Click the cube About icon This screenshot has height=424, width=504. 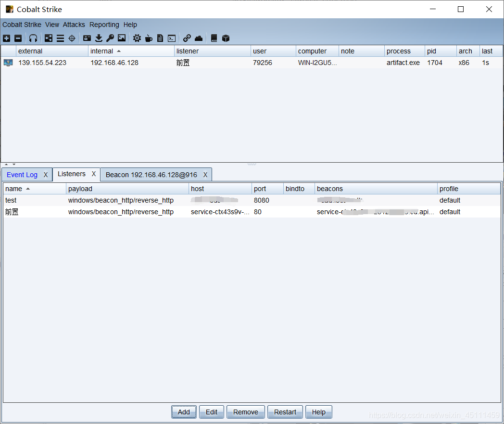226,39
